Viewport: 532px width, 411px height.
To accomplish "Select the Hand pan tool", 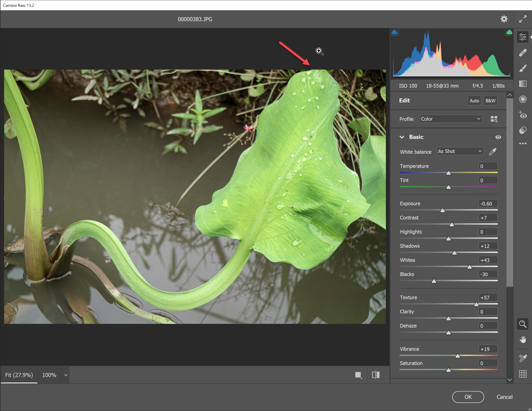I will pos(522,339).
